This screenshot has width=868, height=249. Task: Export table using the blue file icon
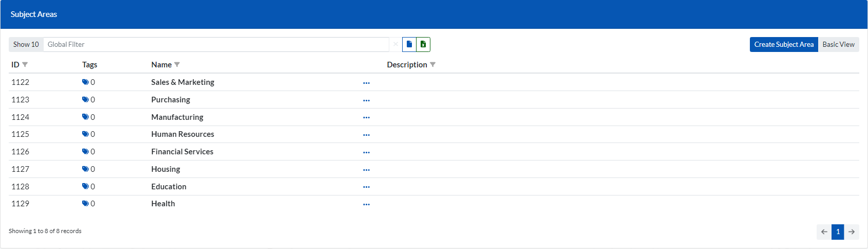pyautogui.click(x=409, y=45)
